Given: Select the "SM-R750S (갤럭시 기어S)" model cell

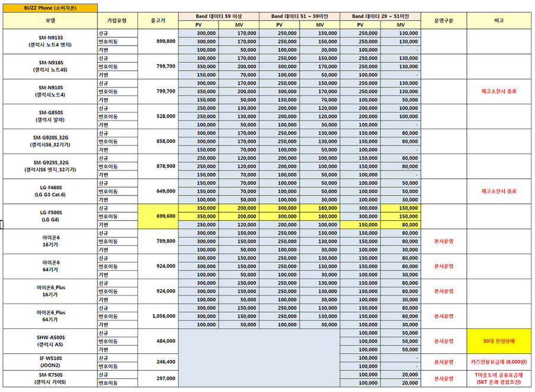Looking at the screenshot, I should point(50,379).
